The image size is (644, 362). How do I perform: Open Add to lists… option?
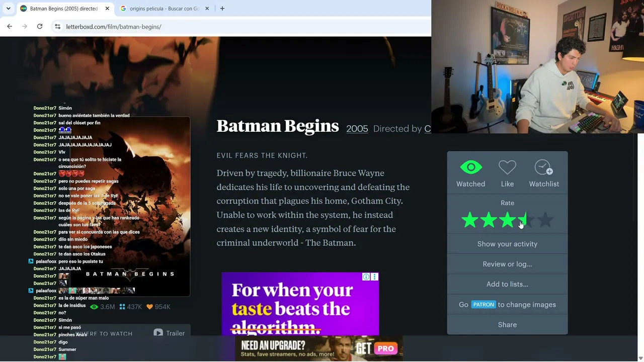tap(507, 284)
